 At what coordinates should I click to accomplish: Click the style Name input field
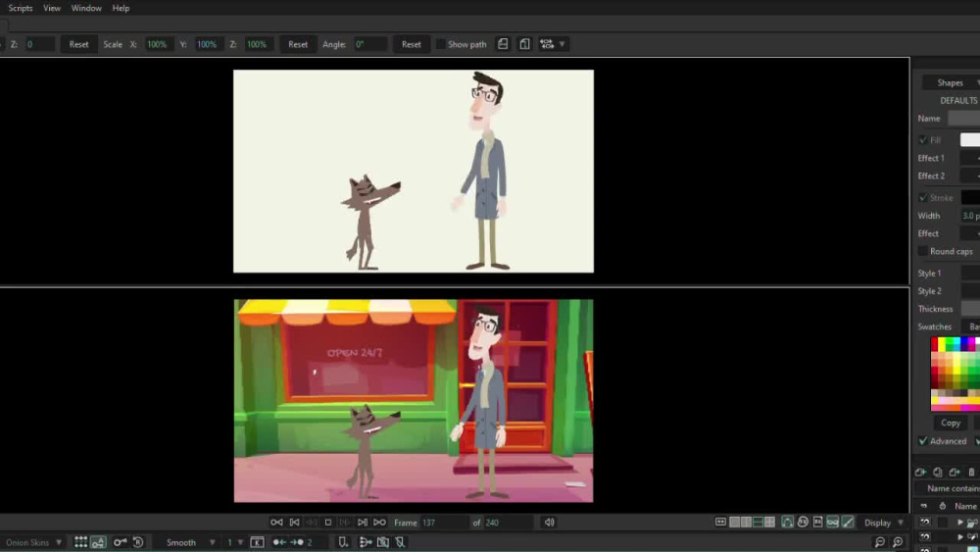click(x=963, y=119)
